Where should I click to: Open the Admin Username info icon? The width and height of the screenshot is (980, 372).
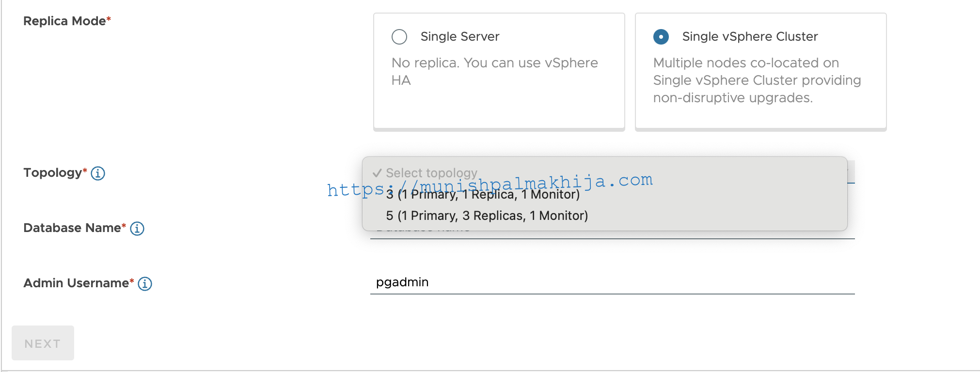(145, 283)
